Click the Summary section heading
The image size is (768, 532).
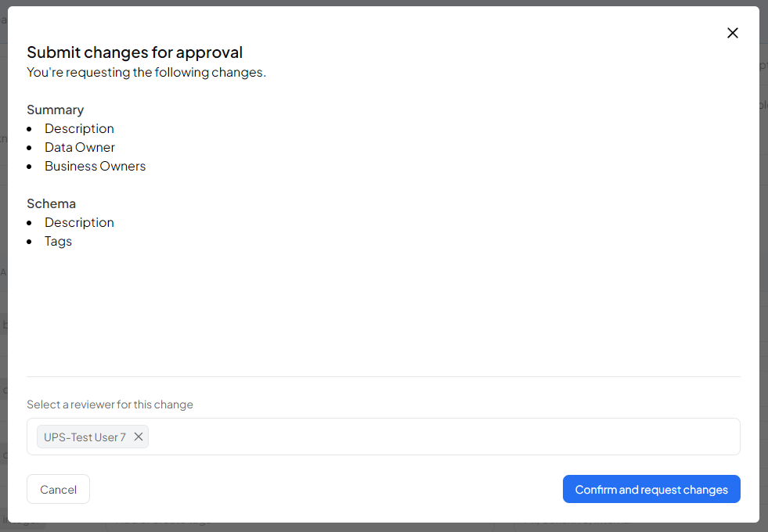coord(55,110)
